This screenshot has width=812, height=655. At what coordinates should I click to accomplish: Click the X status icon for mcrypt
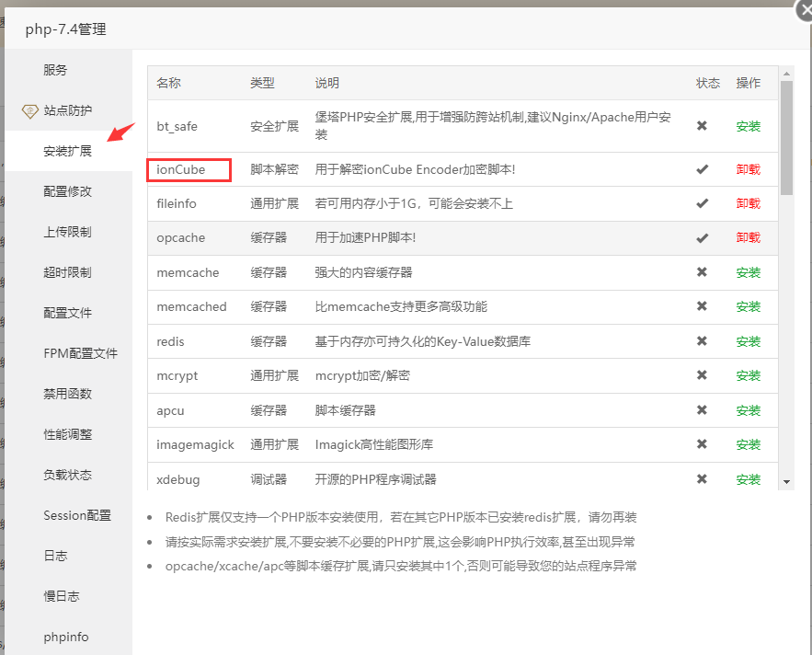point(702,374)
